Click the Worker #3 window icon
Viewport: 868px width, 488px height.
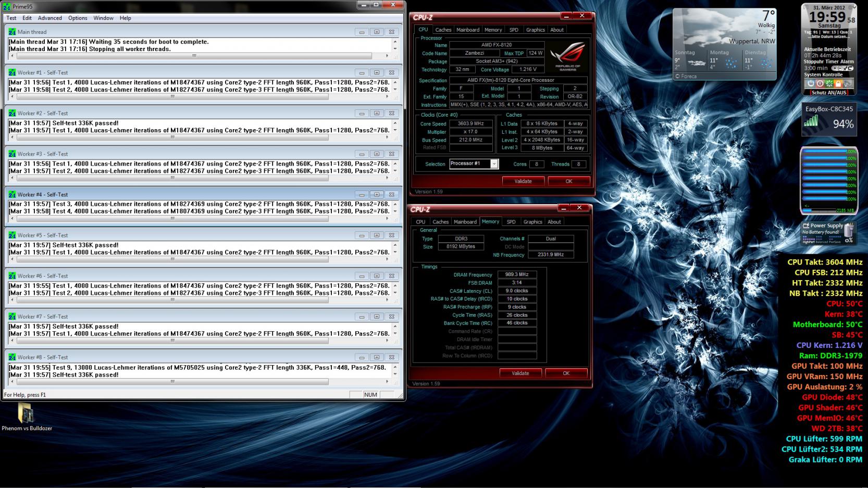pyautogui.click(x=12, y=154)
